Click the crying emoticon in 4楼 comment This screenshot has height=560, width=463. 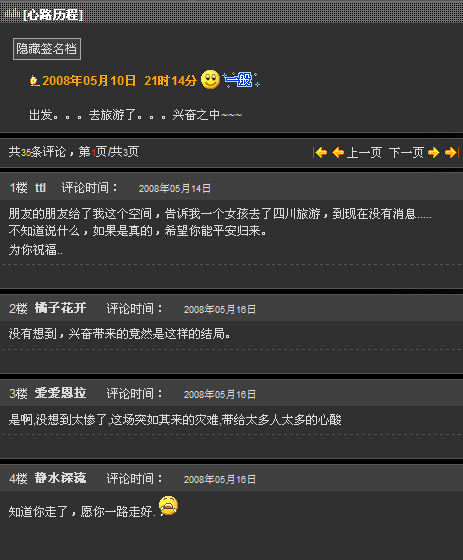click(x=168, y=505)
